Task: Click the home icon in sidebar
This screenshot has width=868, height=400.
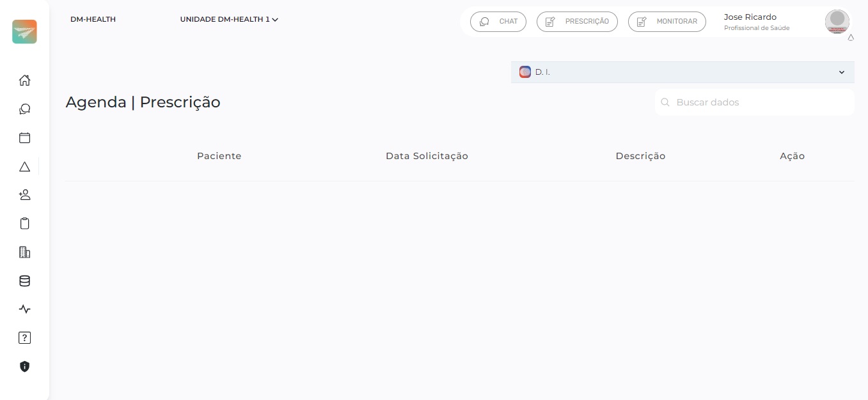Action: pyautogui.click(x=24, y=81)
